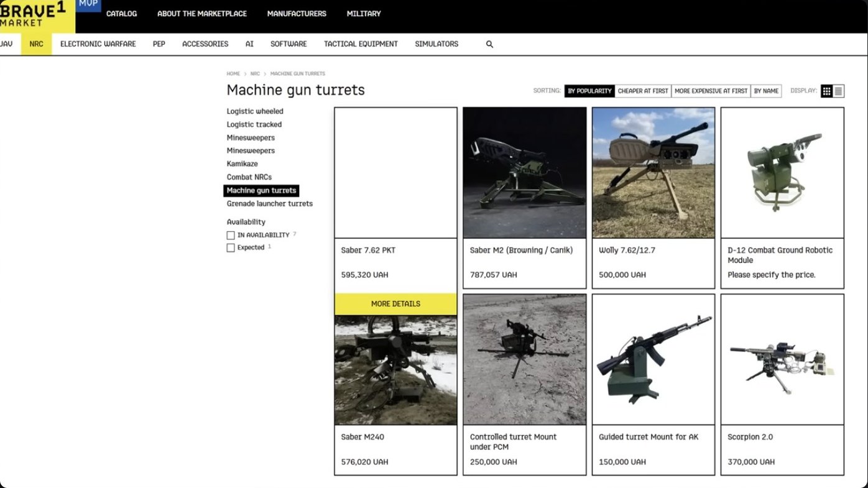Screen dimensions: 868x488
Task: Open Kamikaze subcategory
Action: tap(242, 164)
